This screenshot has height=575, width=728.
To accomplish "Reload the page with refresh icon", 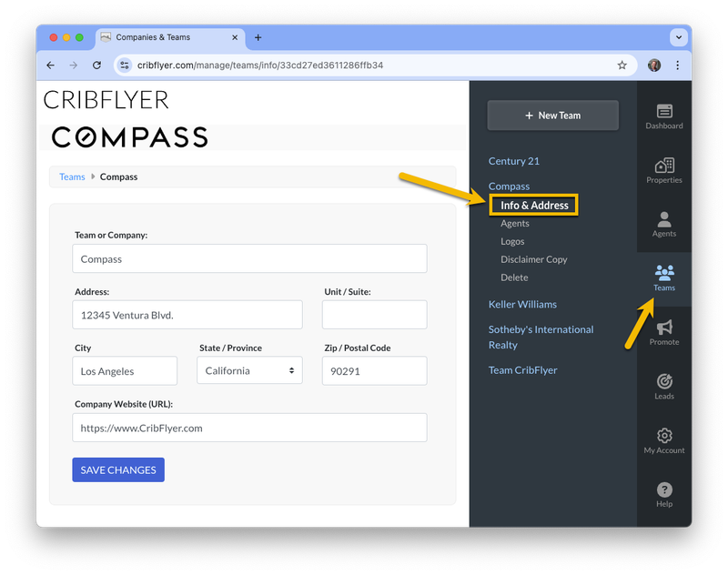I will (96, 66).
